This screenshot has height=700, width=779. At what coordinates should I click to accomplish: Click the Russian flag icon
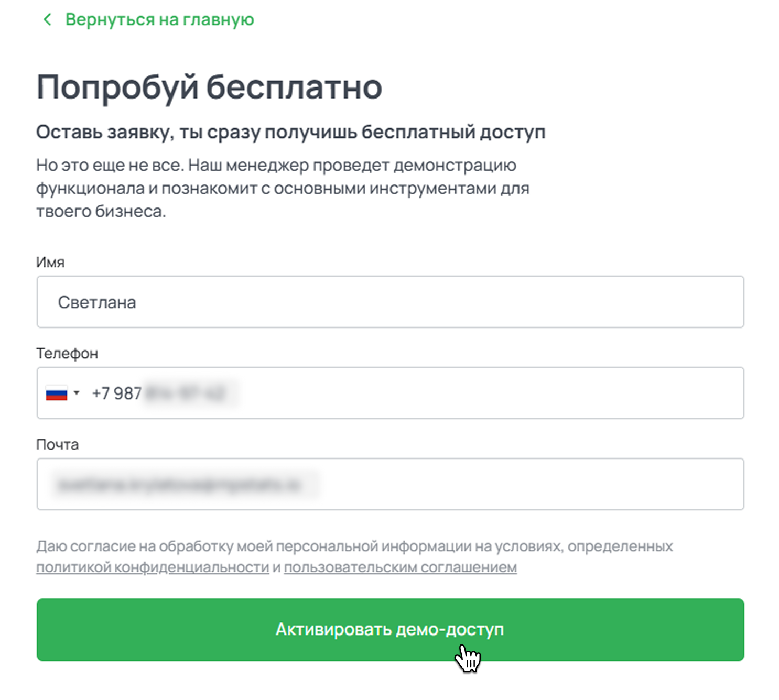click(x=57, y=393)
